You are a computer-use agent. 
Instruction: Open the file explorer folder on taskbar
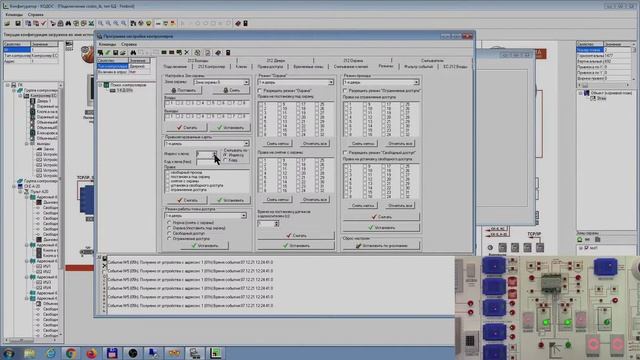pos(30,353)
